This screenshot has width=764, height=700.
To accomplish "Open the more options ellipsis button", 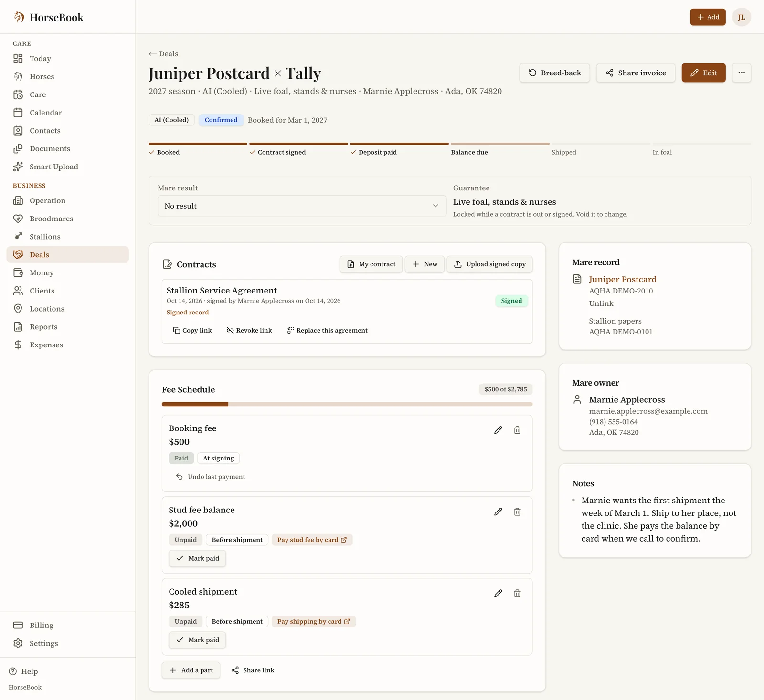I will coord(742,73).
